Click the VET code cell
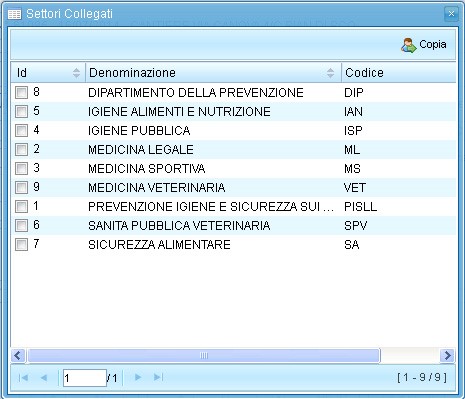The height and width of the screenshot is (399, 465). (x=355, y=188)
